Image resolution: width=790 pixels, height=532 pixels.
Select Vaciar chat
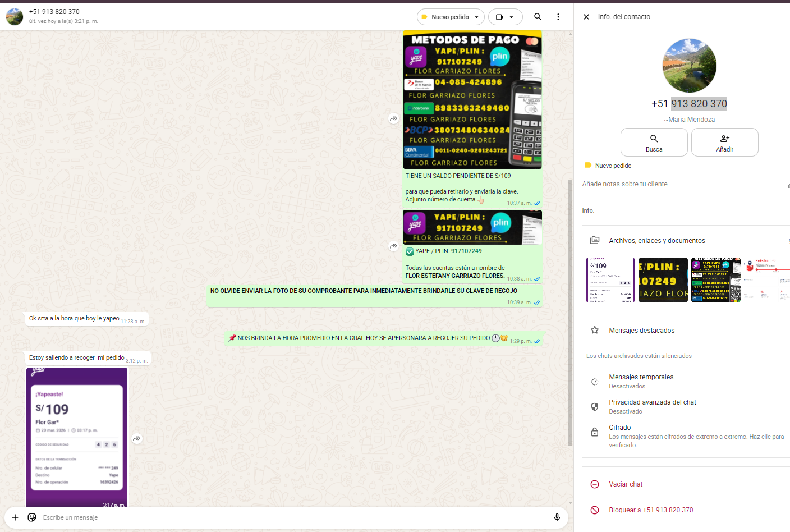coord(626,484)
